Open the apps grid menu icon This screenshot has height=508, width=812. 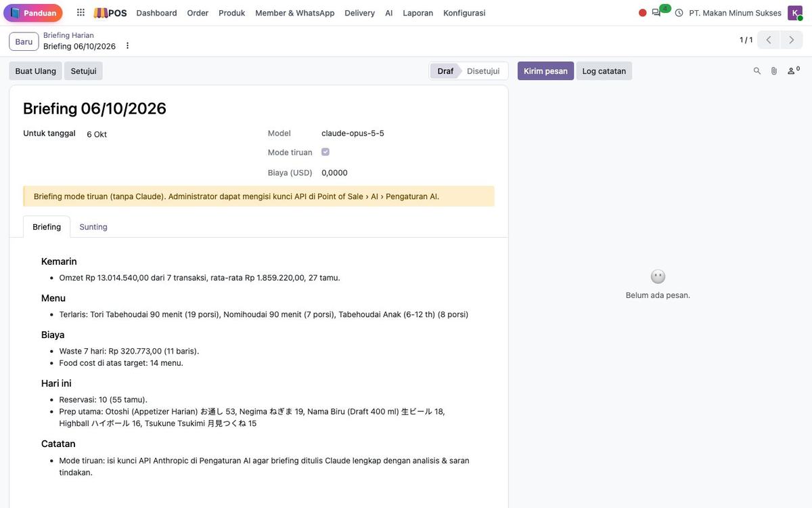point(81,13)
